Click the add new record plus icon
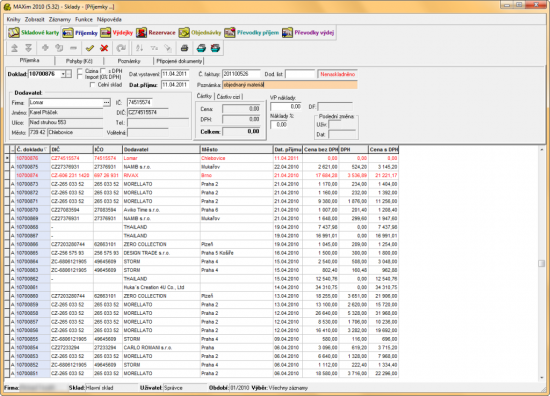Screen dimensions: 550x396 coord(45,48)
